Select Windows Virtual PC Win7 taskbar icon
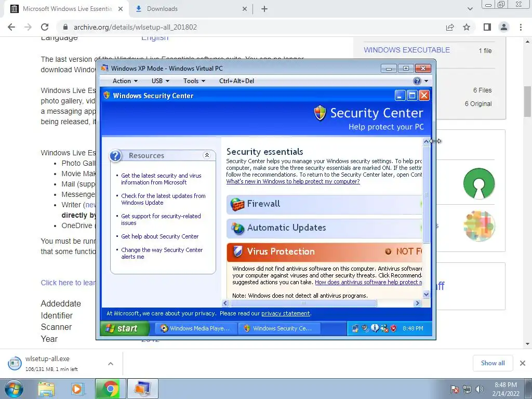The image size is (532, 399). [143, 389]
